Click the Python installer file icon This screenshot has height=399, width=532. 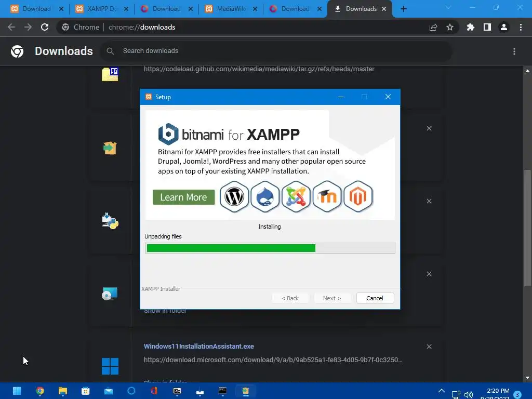110,221
